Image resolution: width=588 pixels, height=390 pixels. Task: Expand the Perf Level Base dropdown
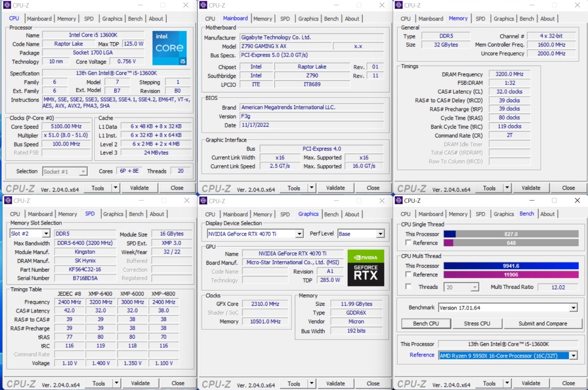[380, 234]
